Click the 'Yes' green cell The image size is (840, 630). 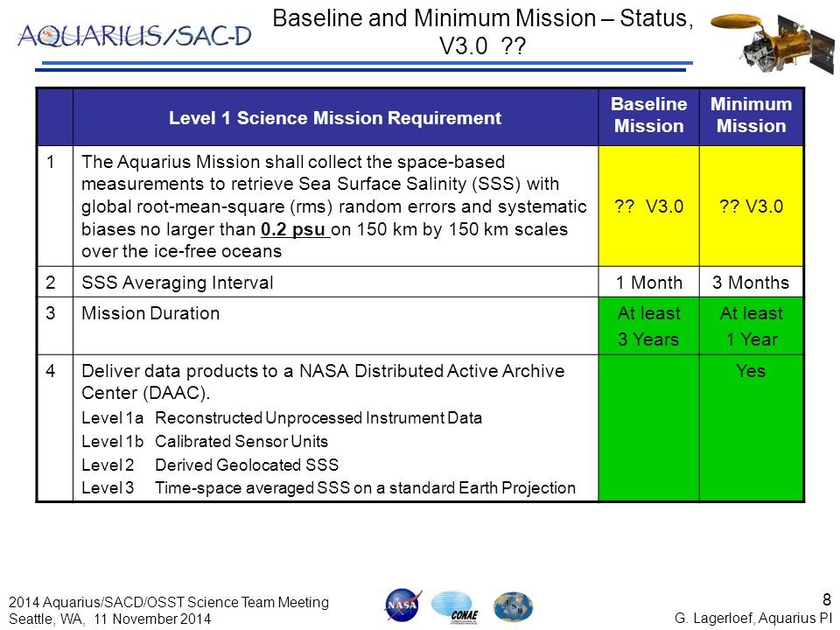coord(751,429)
